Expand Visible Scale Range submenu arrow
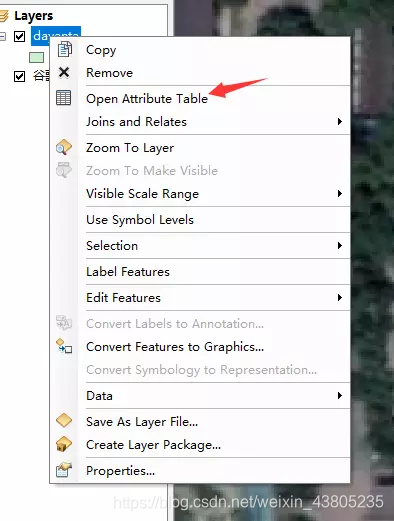Viewport: 394px width, 521px height. click(339, 193)
